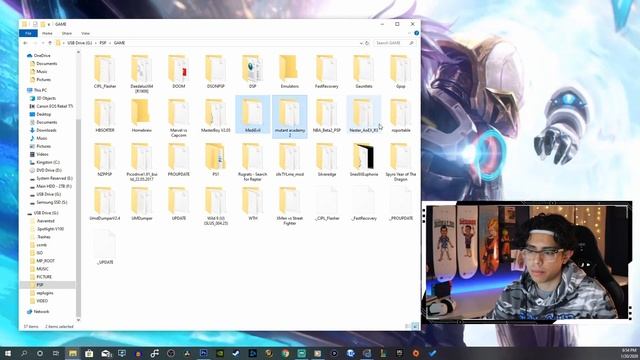Go back with the Back arrow
The image size is (640, 360).
25,43
